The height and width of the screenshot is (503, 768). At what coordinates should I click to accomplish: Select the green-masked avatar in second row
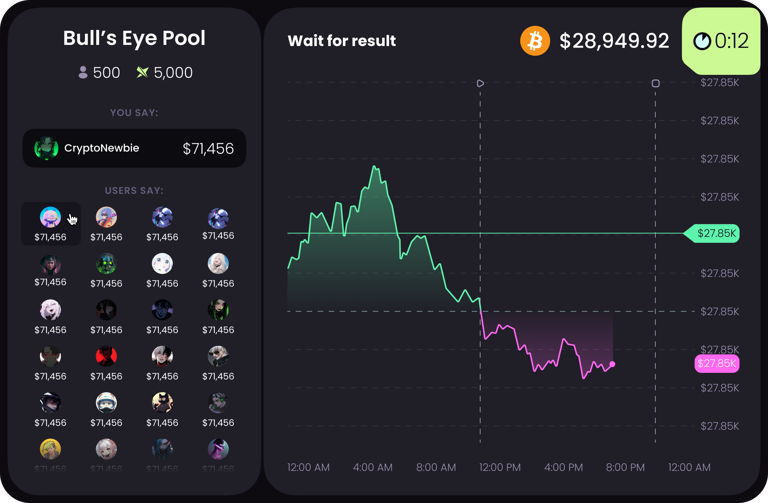tap(106, 263)
